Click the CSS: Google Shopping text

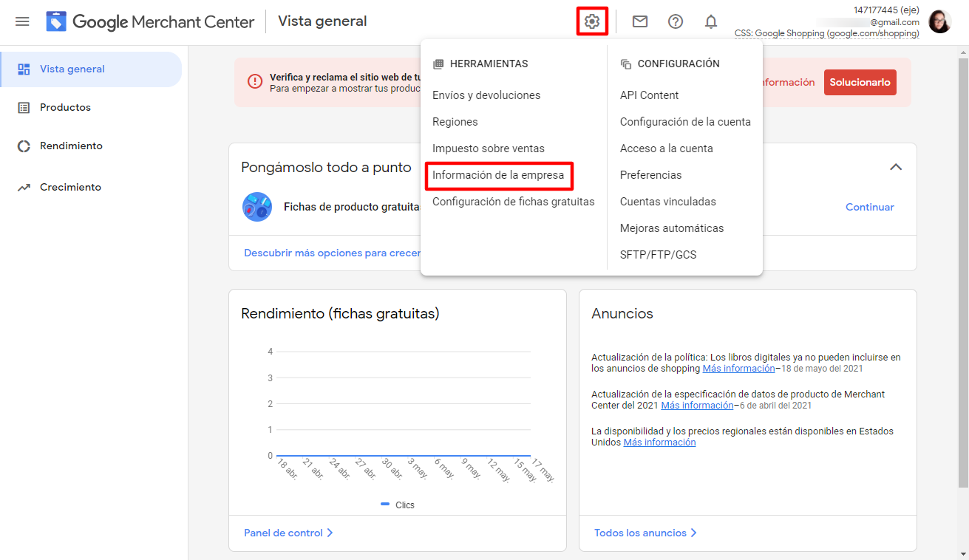827,33
